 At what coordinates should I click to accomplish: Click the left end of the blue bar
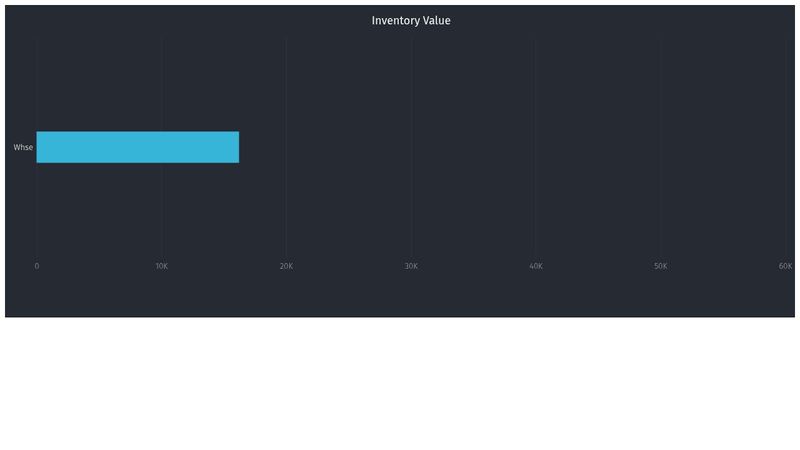pyautogui.click(x=40, y=147)
